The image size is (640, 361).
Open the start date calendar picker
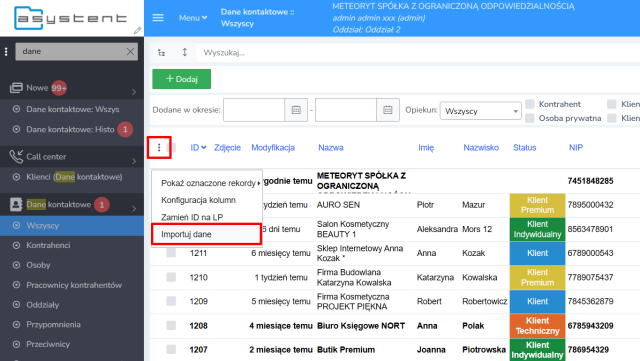pos(296,110)
